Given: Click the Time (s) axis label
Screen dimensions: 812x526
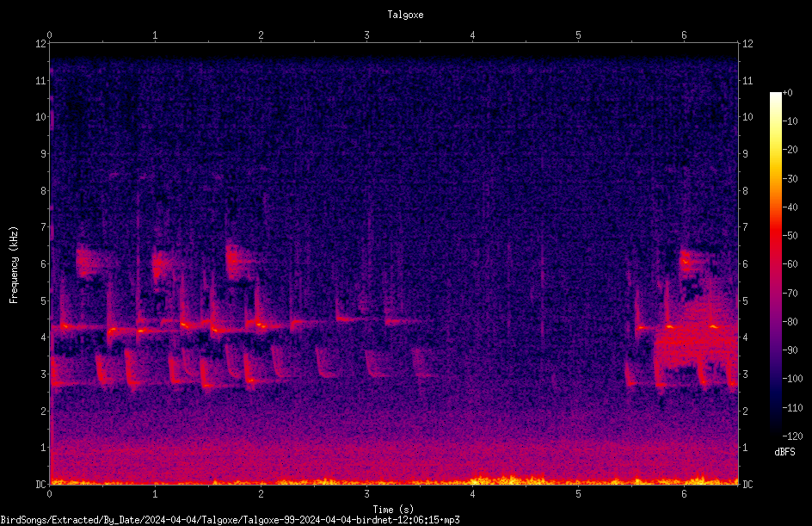Looking at the screenshot, I should pos(393,510).
